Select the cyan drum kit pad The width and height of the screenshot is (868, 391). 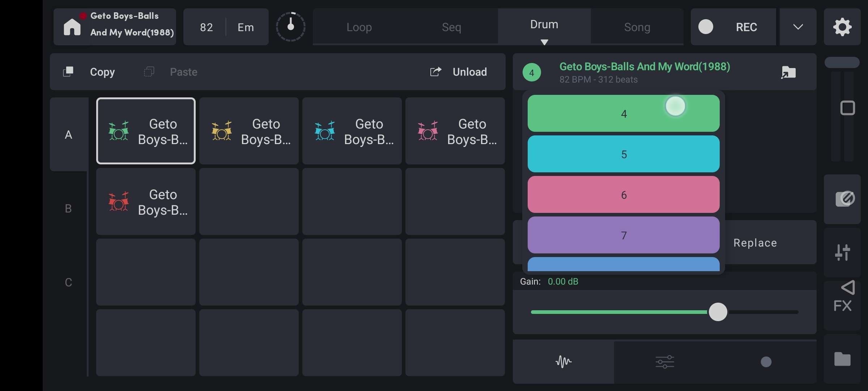352,131
